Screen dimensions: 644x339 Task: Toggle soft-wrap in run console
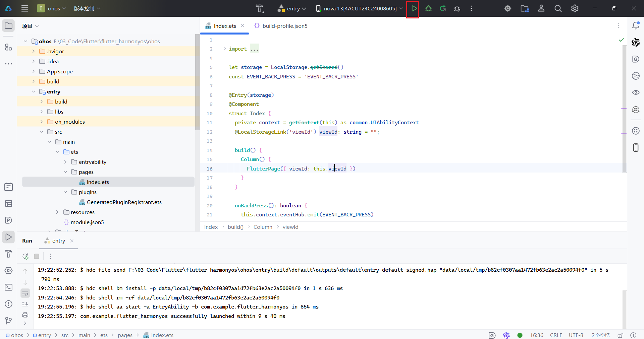coord(25,293)
